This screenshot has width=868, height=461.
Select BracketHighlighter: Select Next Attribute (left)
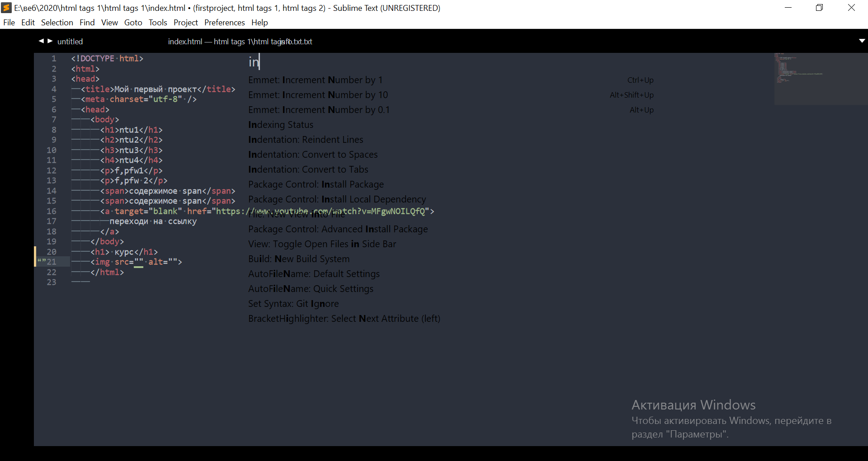[451, 319]
